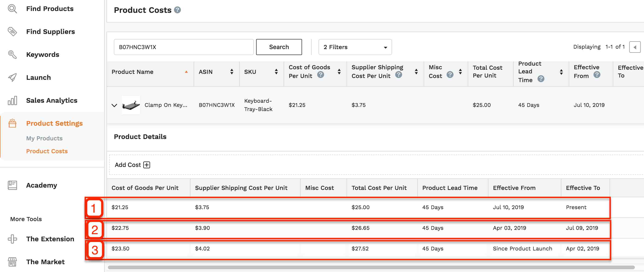This screenshot has height=272, width=644.
Task: Open The Market link
Action: coord(45,262)
